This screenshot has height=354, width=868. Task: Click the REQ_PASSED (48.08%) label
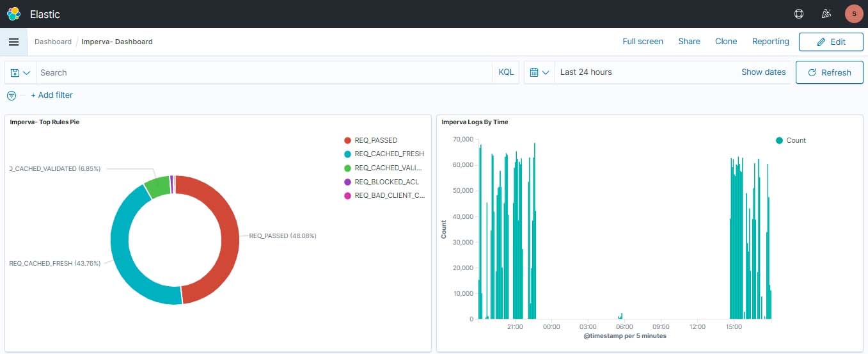pyautogui.click(x=283, y=236)
